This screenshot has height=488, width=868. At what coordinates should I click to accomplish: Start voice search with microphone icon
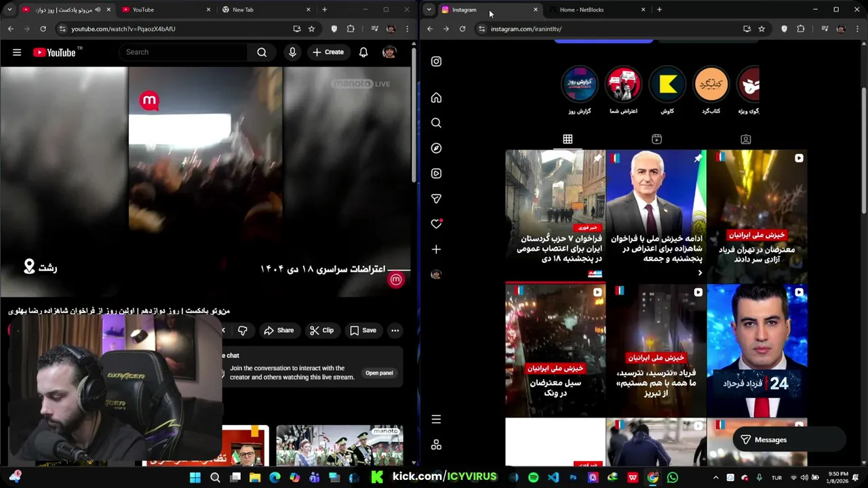(292, 52)
